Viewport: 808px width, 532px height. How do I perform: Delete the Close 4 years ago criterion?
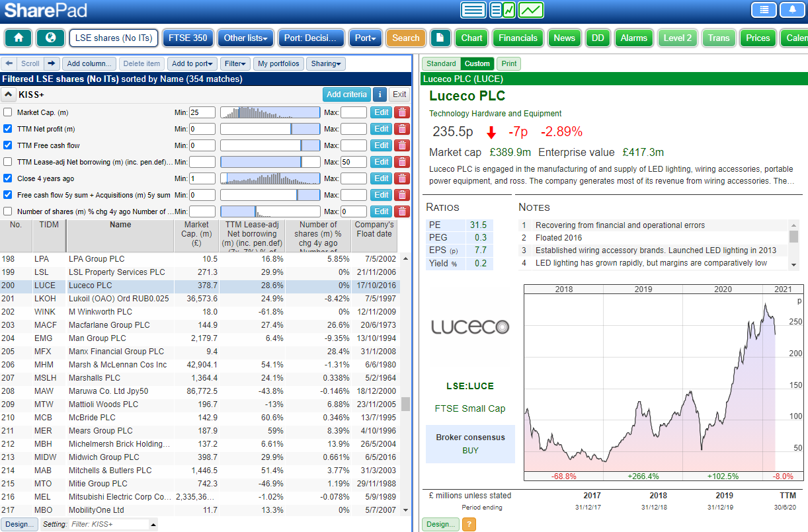point(401,178)
